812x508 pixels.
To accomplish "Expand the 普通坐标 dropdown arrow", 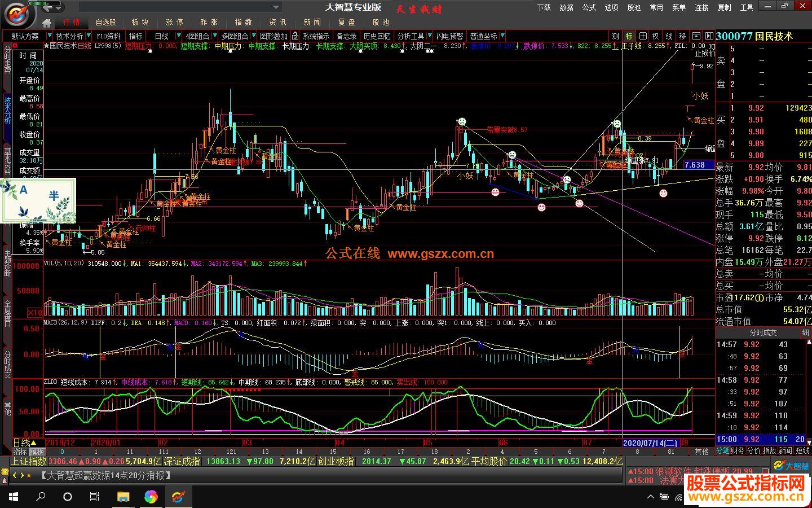I will (x=502, y=36).
